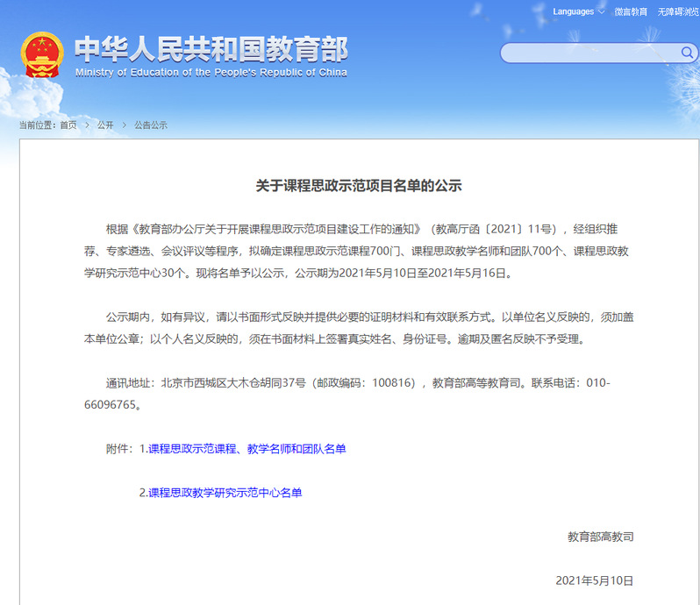Click the national emblem logo
Image resolution: width=700 pixels, height=605 pixels.
point(42,54)
